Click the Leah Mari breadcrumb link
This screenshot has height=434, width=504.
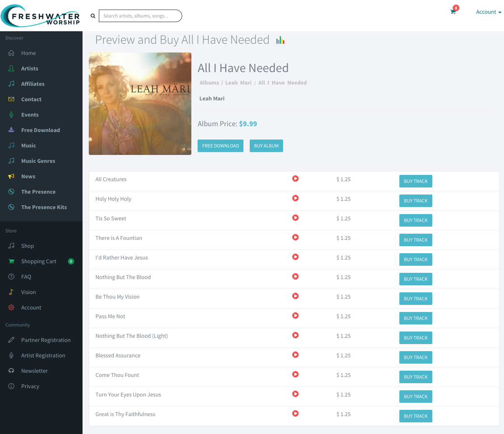238,83
